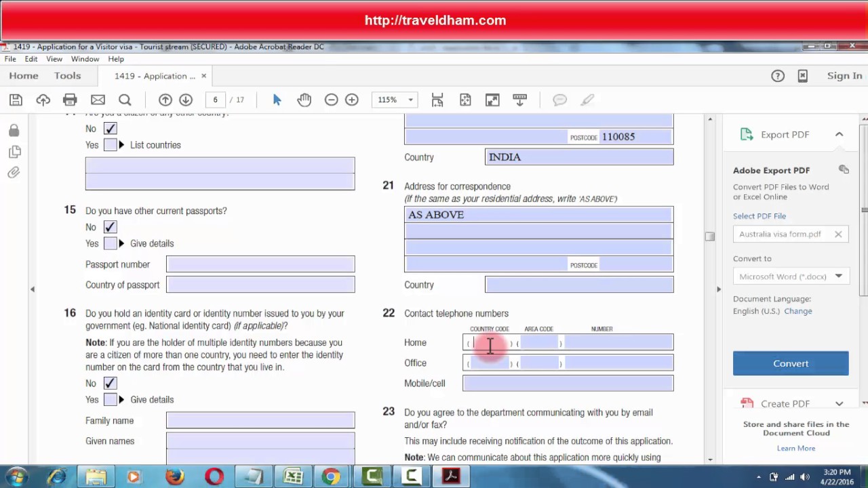Close the 1419 Application document tab
The image size is (868, 488).
click(x=203, y=76)
